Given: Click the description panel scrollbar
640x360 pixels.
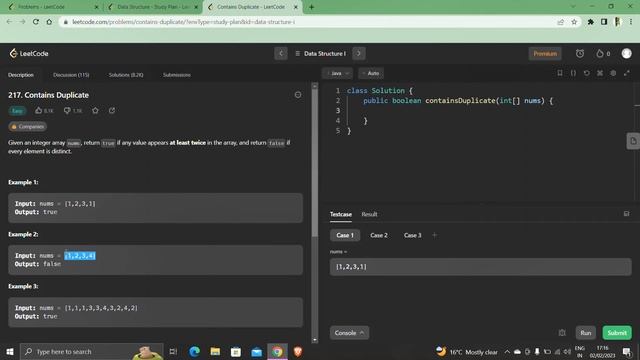Looking at the screenshot, I should click(x=315, y=163).
